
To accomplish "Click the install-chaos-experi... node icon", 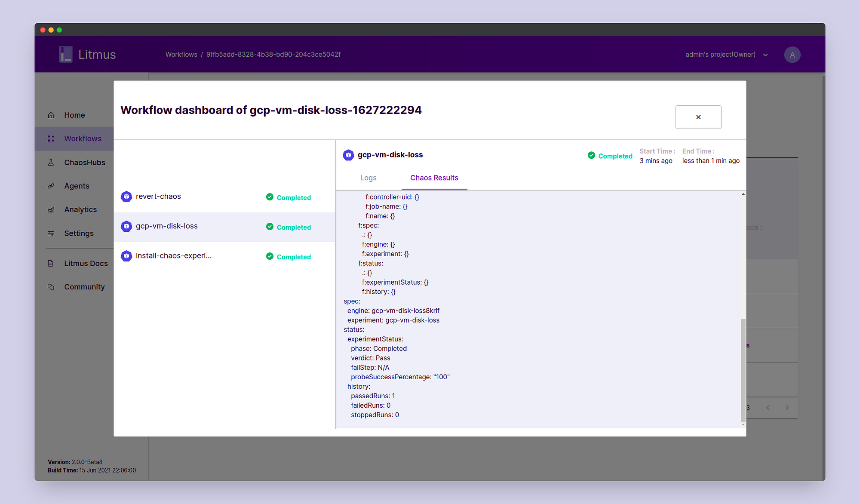I will (126, 256).
